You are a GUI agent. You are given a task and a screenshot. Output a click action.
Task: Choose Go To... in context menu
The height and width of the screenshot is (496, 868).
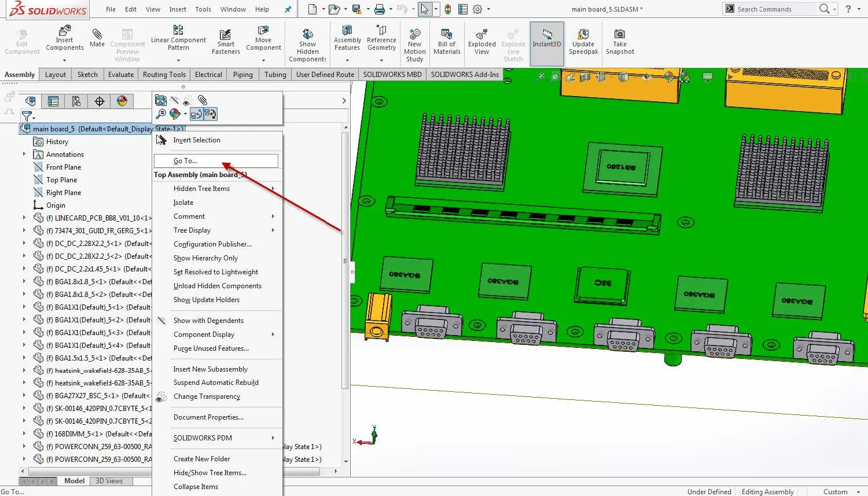point(216,161)
